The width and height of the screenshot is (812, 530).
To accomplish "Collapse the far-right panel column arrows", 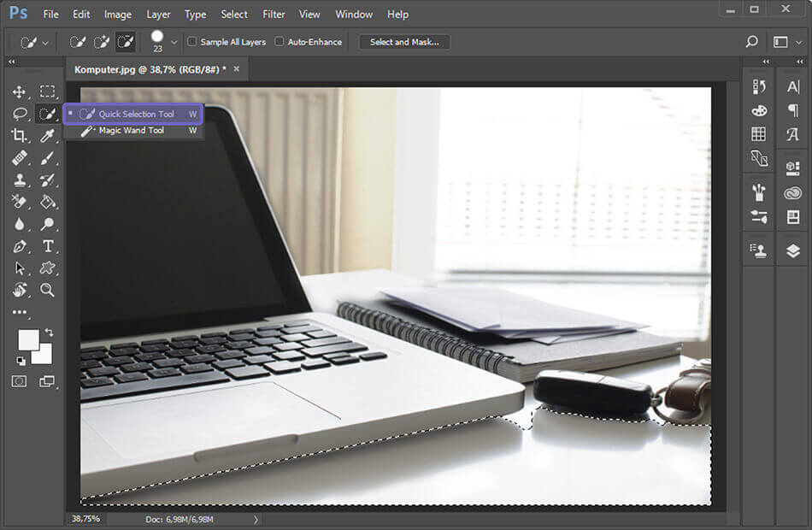I will tap(800, 62).
